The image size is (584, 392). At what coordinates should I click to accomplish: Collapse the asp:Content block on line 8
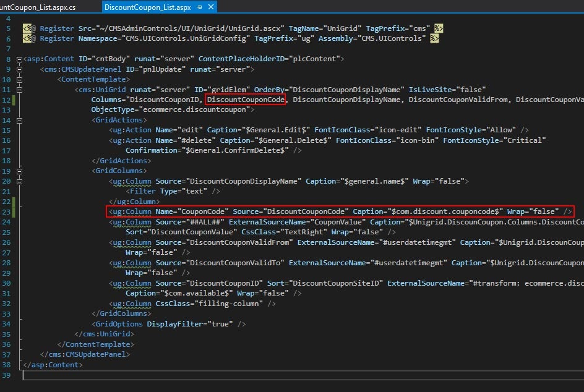(20, 59)
